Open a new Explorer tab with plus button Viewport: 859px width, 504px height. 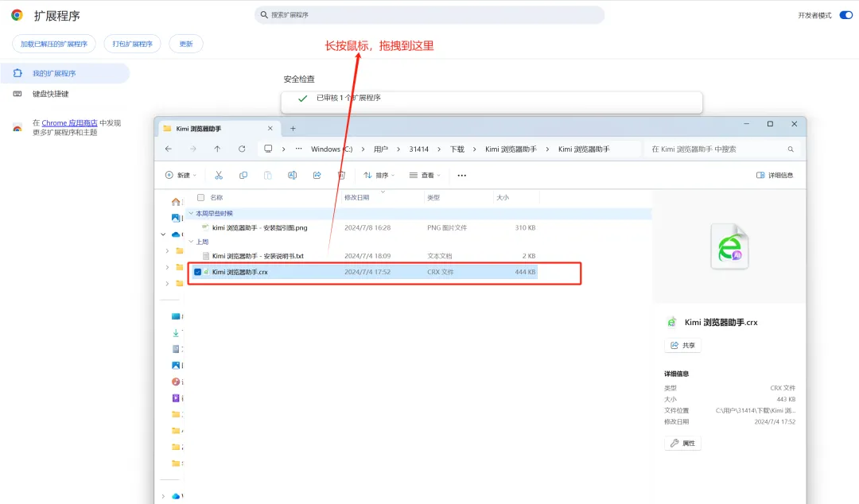point(293,128)
